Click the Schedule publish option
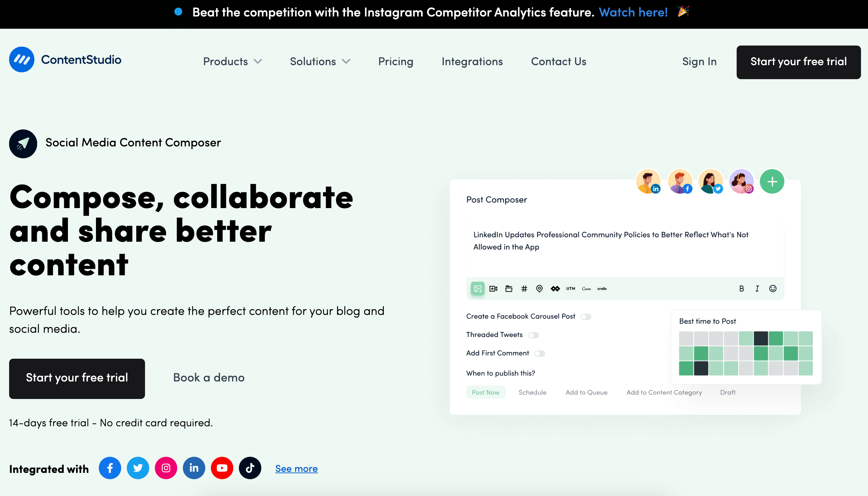Image resolution: width=868 pixels, height=496 pixels. pos(532,392)
